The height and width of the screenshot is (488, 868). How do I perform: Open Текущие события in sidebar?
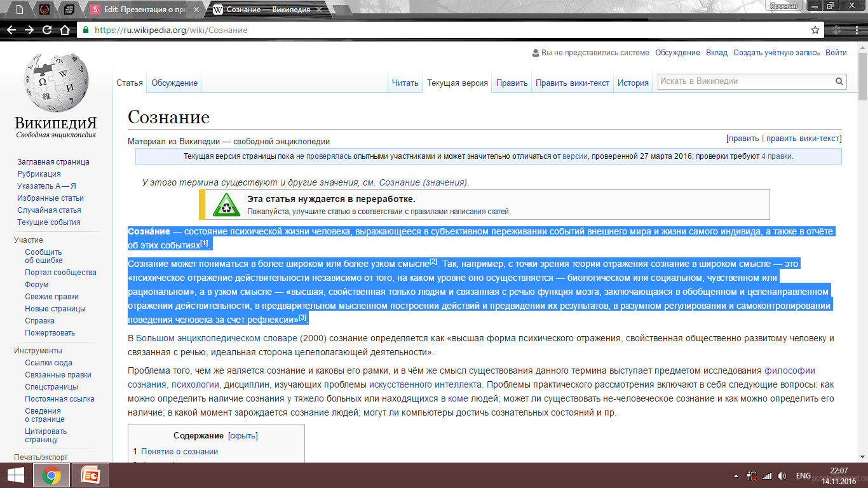(x=49, y=222)
